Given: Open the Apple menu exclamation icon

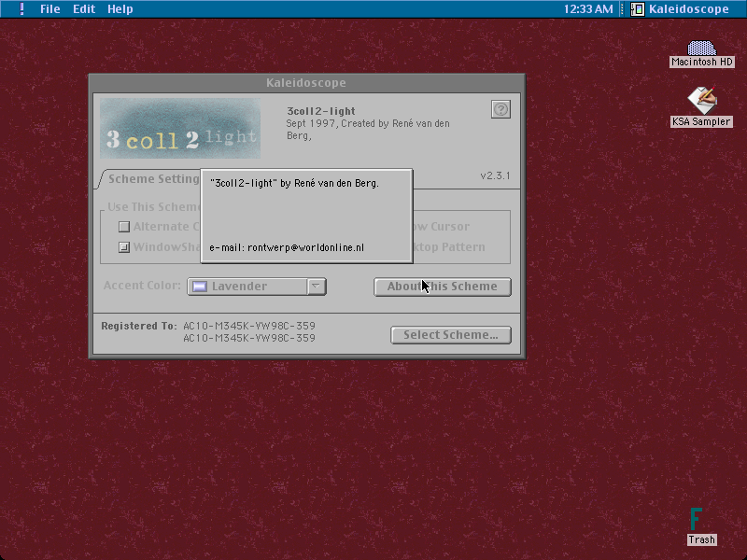Looking at the screenshot, I should (21, 9).
